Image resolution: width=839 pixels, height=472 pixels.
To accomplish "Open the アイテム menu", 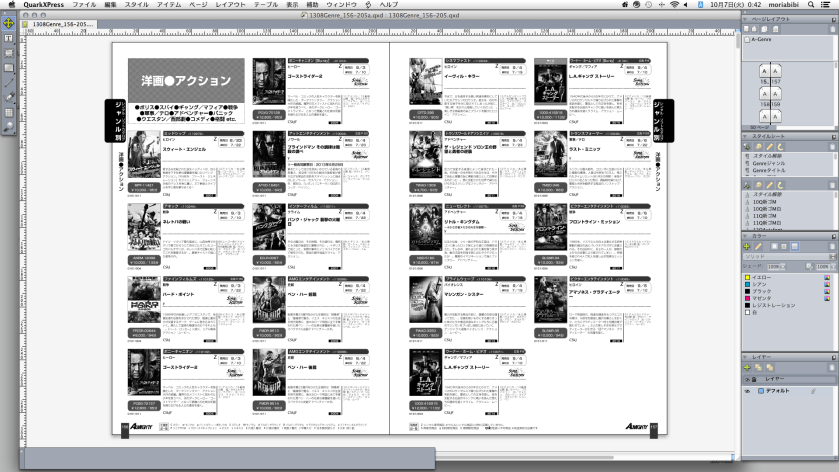I will 169,4.
